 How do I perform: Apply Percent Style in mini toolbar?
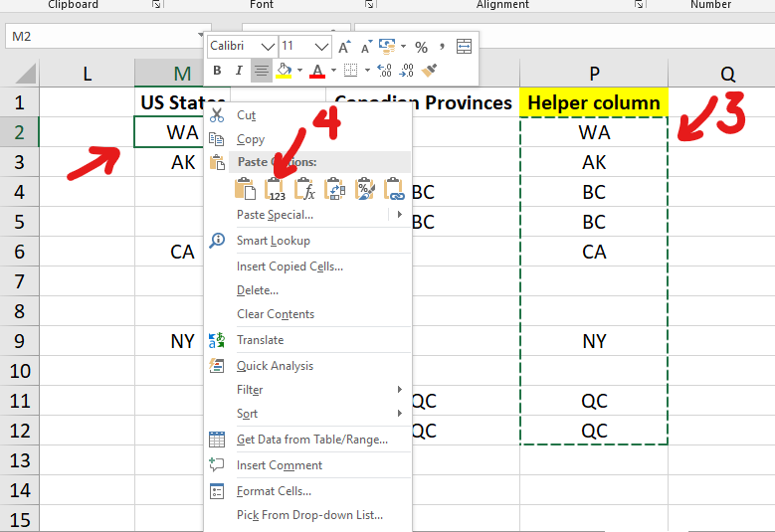421,48
